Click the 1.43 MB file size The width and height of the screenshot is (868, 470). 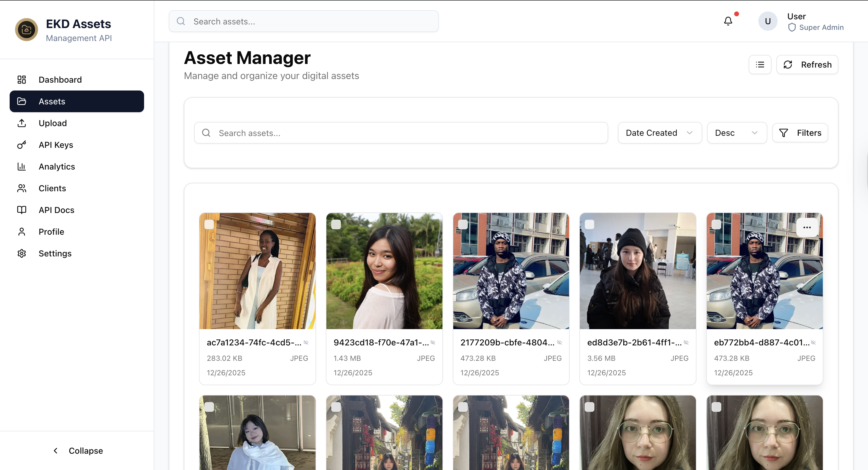tap(347, 358)
